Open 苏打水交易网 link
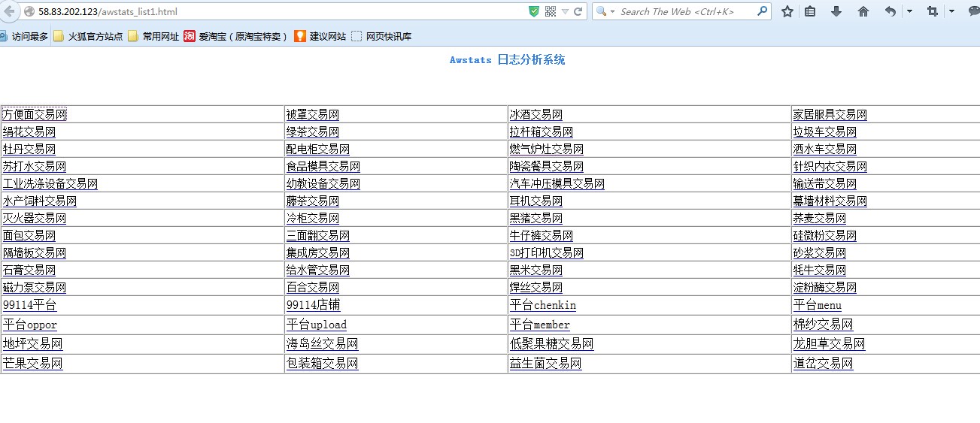Viewport: 980px width, 423px height. 35,166
